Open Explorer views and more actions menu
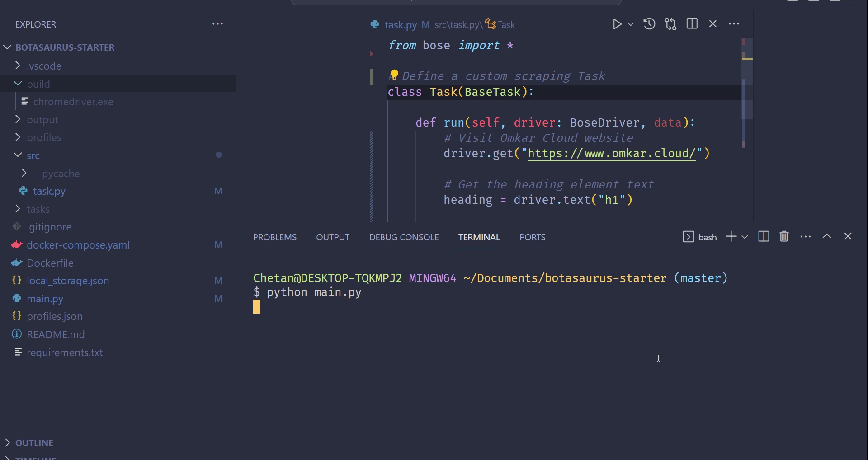Screen dimensions: 868x460 217,24
